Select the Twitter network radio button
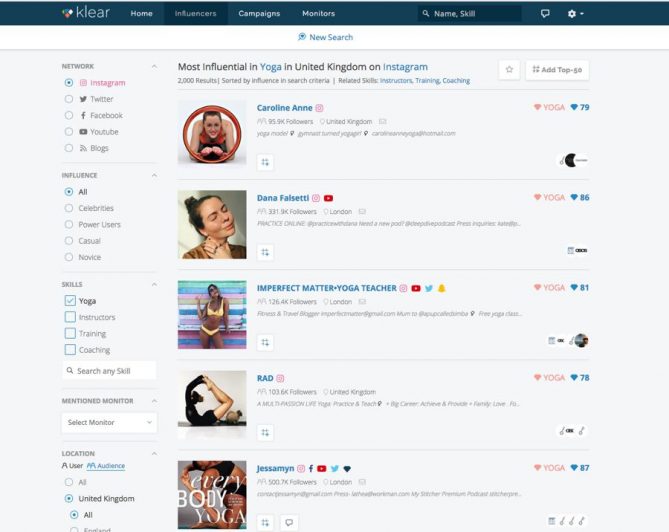Viewport: 669px width, 532px height. coord(69,99)
